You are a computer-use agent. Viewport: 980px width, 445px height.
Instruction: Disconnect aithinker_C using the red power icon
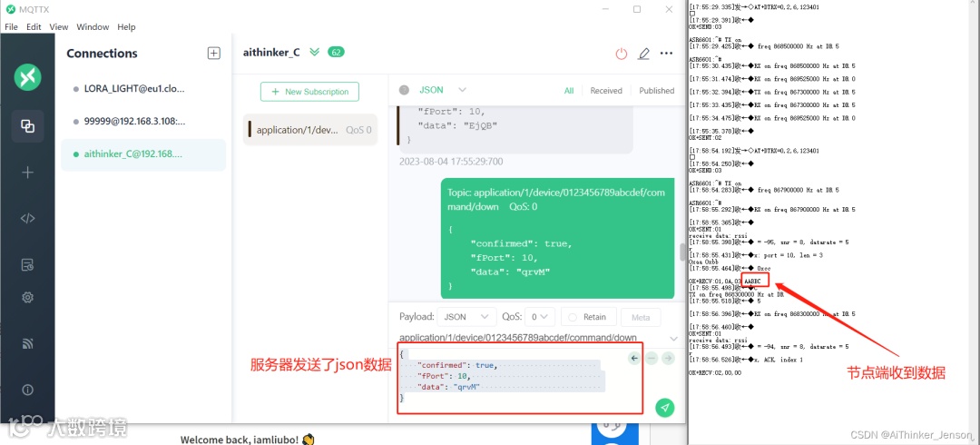click(x=621, y=54)
